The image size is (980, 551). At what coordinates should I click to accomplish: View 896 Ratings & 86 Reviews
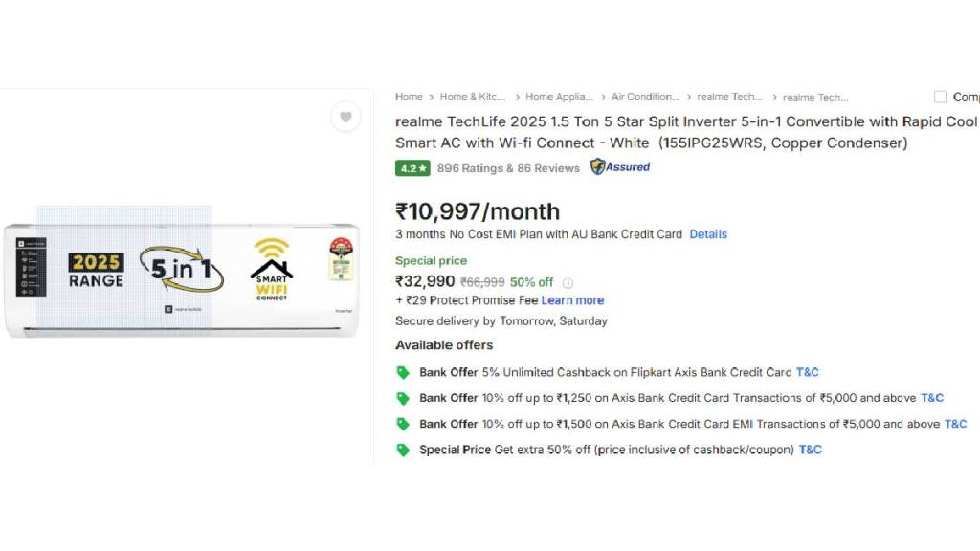[x=508, y=168]
